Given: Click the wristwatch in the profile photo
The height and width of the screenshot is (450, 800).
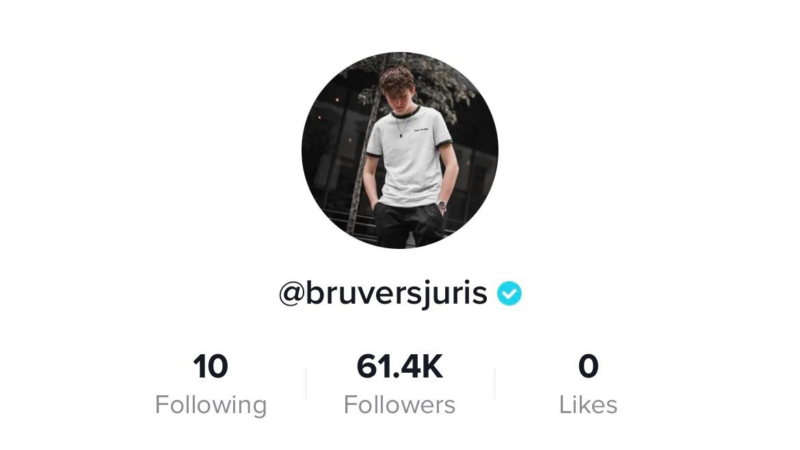Looking at the screenshot, I should pyautogui.click(x=442, y=205).
